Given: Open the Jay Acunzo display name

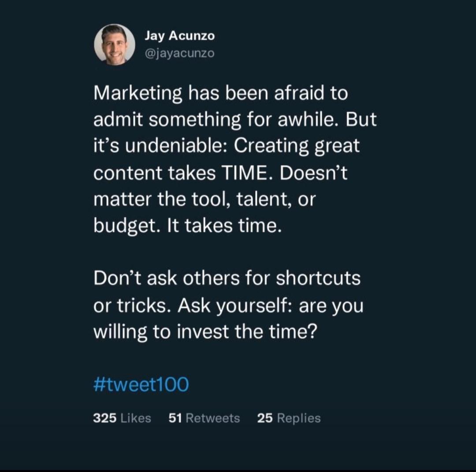Looking at the screenshot, I should point(179,36).
